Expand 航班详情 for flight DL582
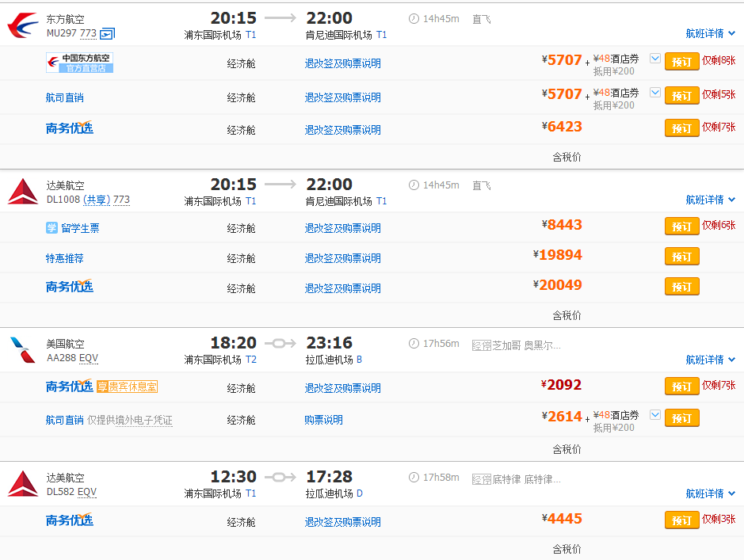 tap(710, 493)
